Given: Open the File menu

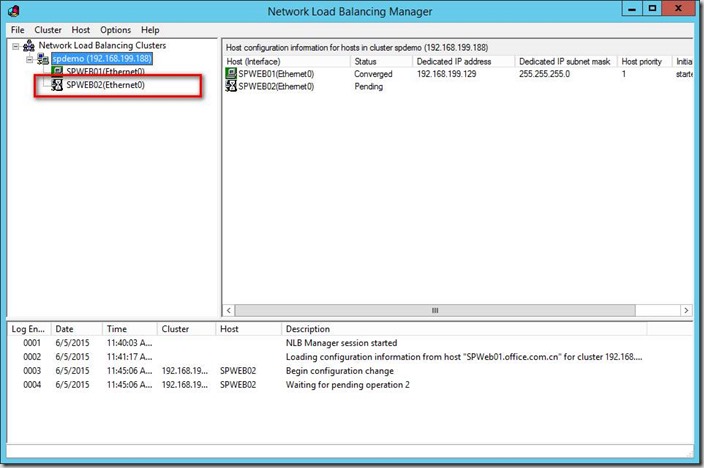Looking at the screenshot, I should click(17, 30).
